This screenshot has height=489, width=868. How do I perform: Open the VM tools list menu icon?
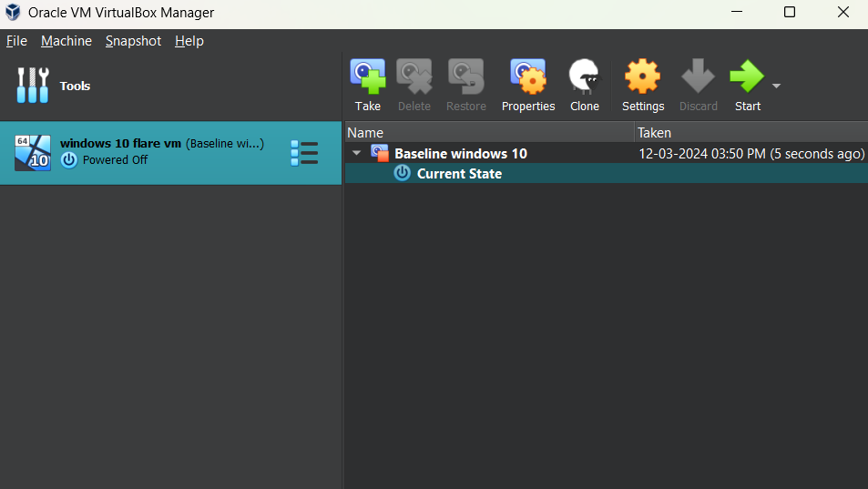click(304, 153)
